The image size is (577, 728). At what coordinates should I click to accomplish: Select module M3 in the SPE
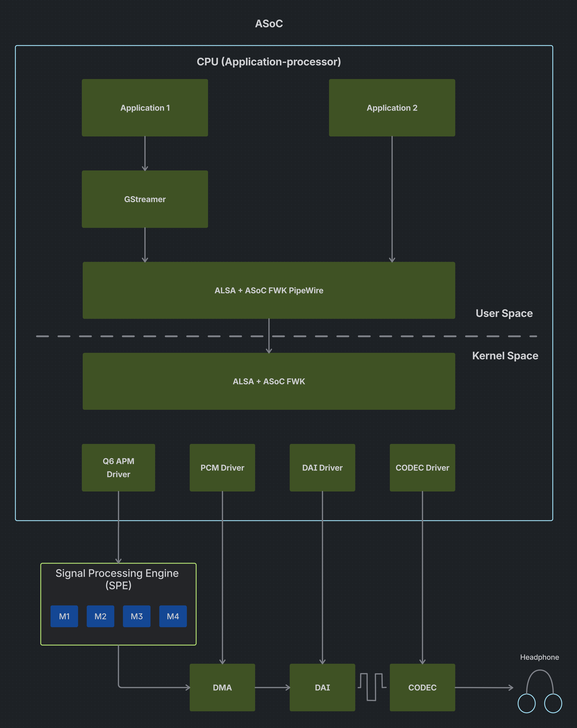[137, 616]
